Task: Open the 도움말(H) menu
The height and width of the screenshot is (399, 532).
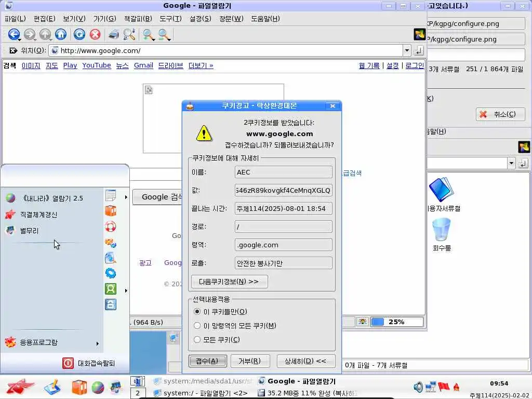Action: tap(265, 19)
